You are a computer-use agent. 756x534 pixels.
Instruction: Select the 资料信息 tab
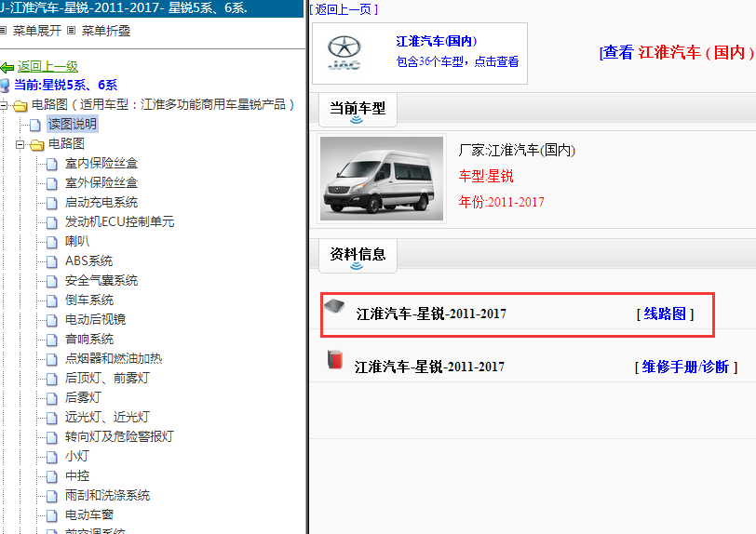358,256
